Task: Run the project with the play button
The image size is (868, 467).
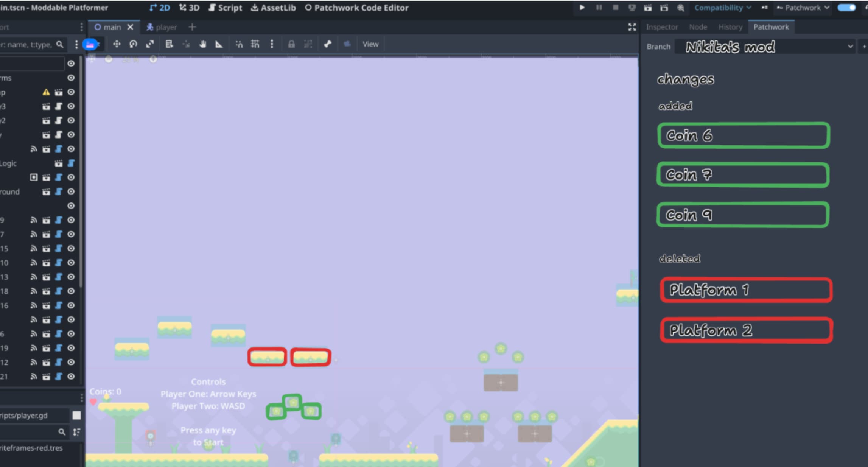Action: coord(582,8)
